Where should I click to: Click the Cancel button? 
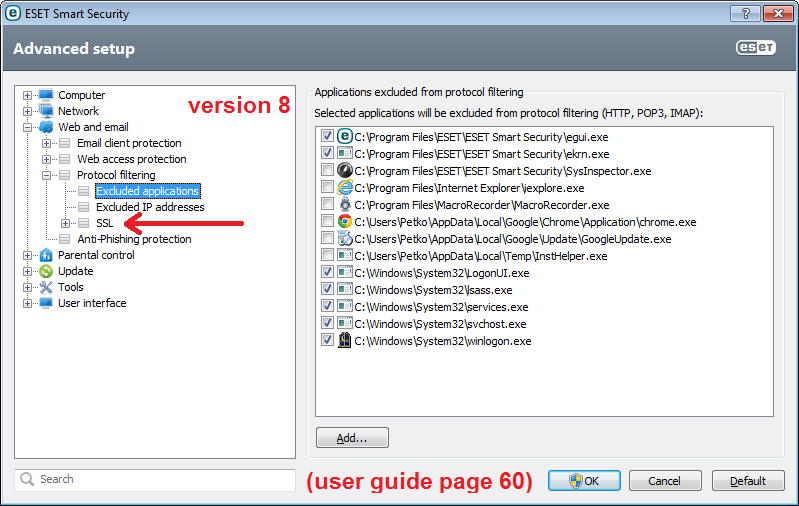[x=664, y=481]
